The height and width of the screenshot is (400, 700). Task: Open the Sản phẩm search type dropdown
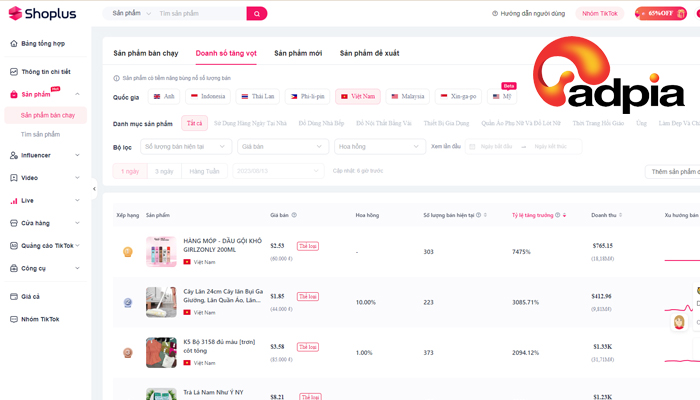pyautogui.click(x=131, y=13)
